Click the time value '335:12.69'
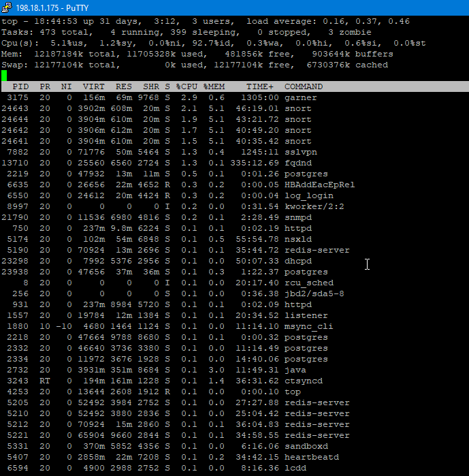 click(255, 163)
